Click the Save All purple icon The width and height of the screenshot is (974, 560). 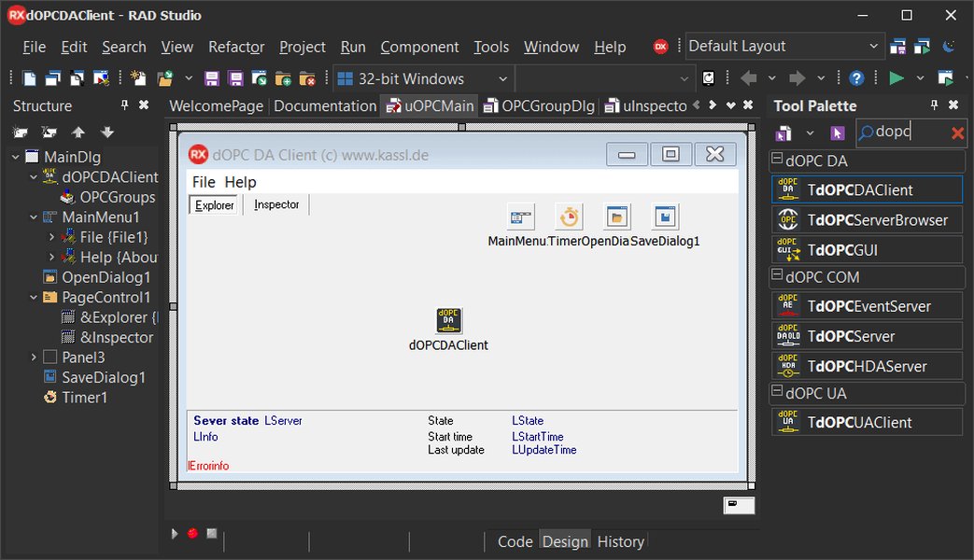tap(235, 78)
